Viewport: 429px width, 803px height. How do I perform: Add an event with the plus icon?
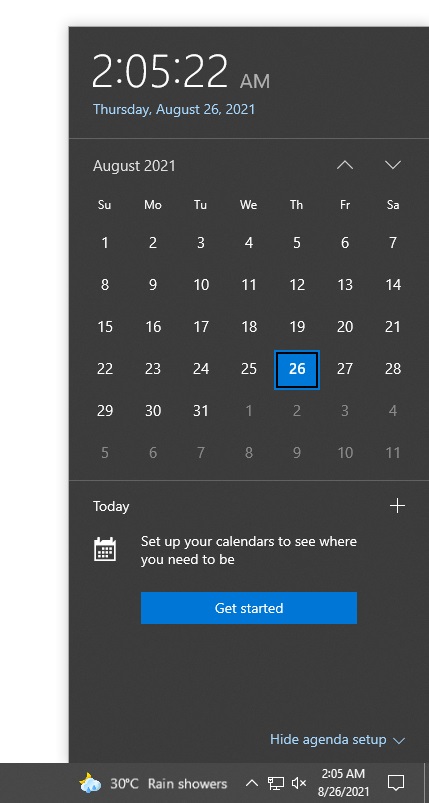coord(397,506)
